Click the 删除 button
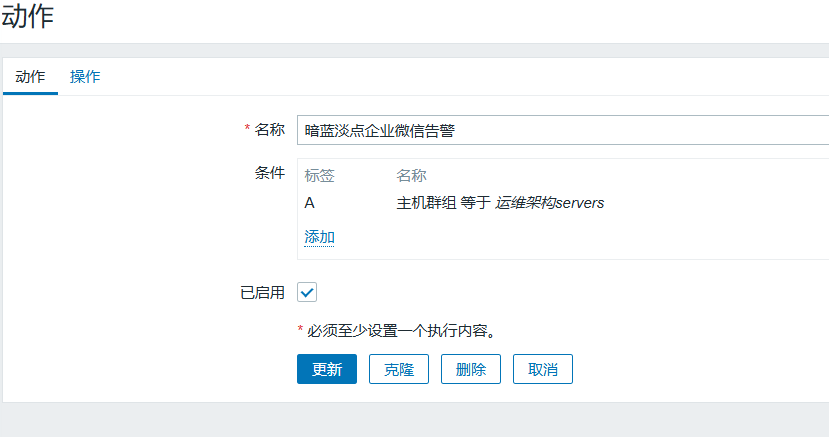The image size is (829, 437). 471,369
